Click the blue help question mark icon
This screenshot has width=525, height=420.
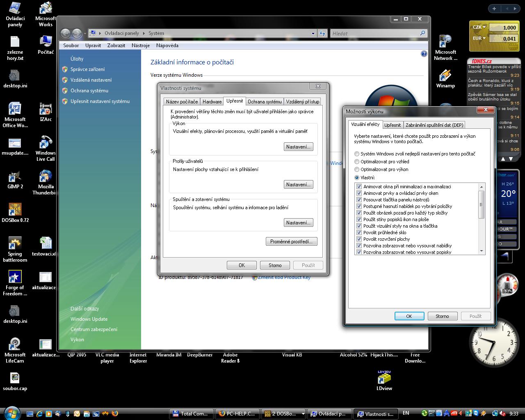point(424,54)
